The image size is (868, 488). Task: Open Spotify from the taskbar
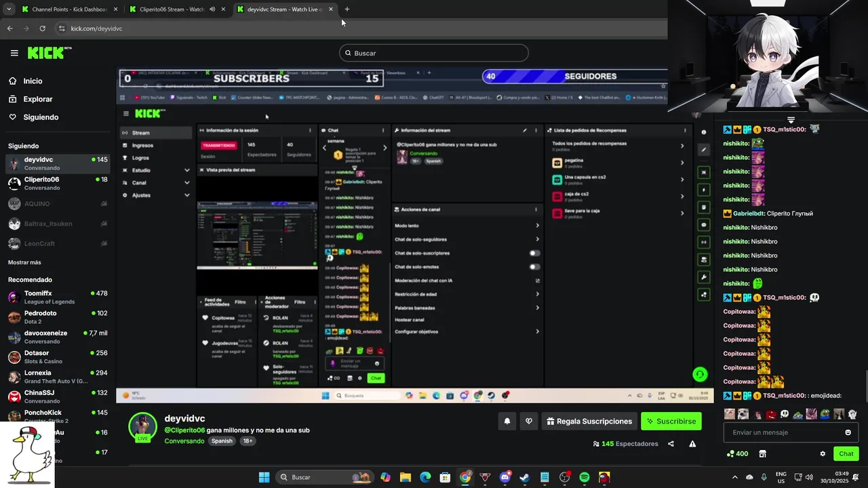(585, 477)
